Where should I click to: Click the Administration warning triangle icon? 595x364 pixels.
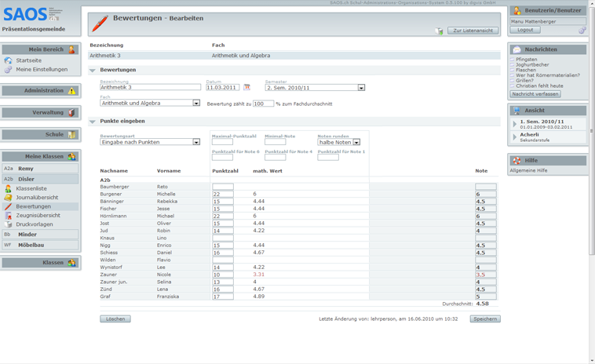71,91
